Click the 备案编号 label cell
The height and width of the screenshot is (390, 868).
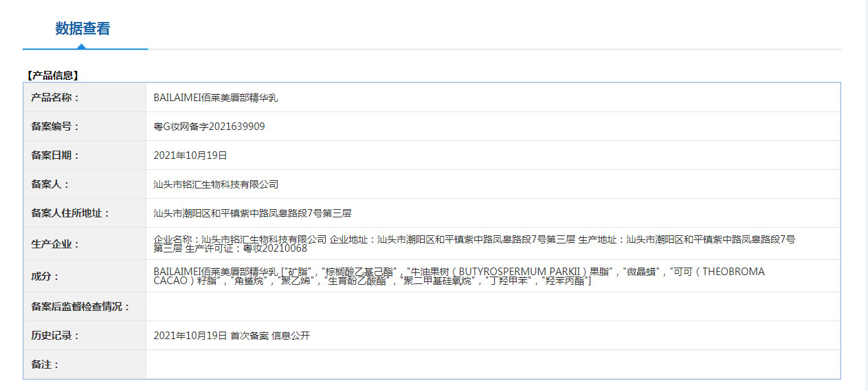[85, 127]
